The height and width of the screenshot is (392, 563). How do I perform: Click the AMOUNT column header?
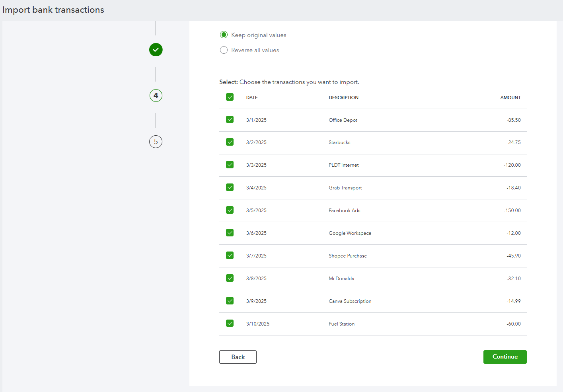[510, 98]
